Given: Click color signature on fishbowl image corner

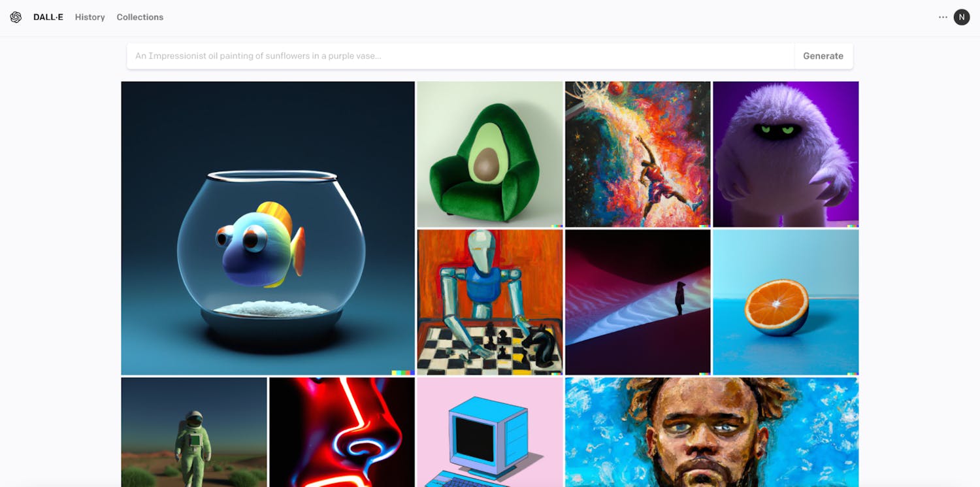Looking at the screenshot, I should [403, 373].
